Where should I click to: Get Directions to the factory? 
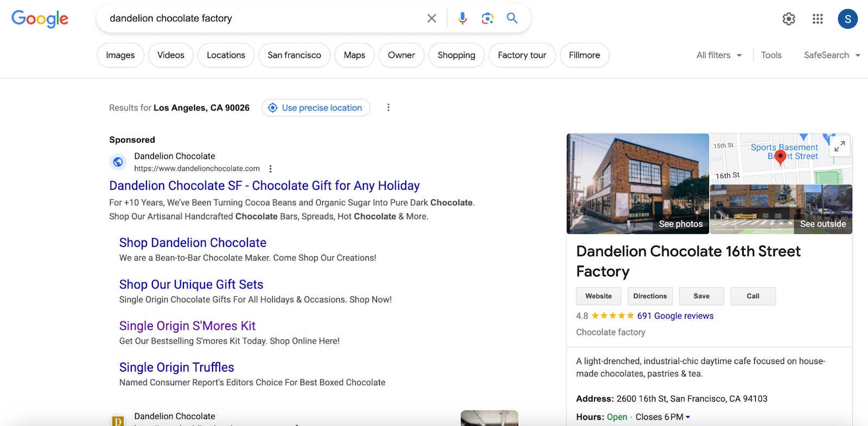pyautogui.click(x=650, y=296)
